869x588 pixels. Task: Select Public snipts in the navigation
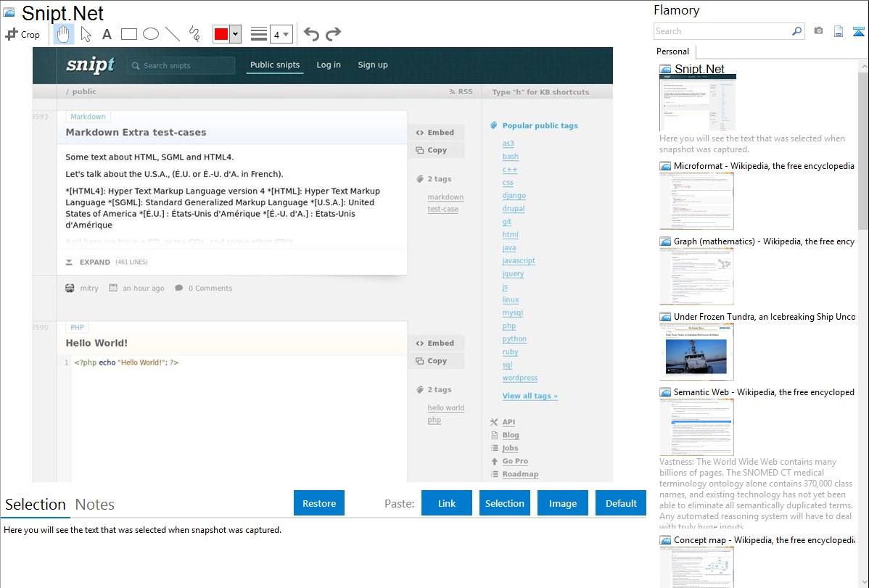click(274, 65)
